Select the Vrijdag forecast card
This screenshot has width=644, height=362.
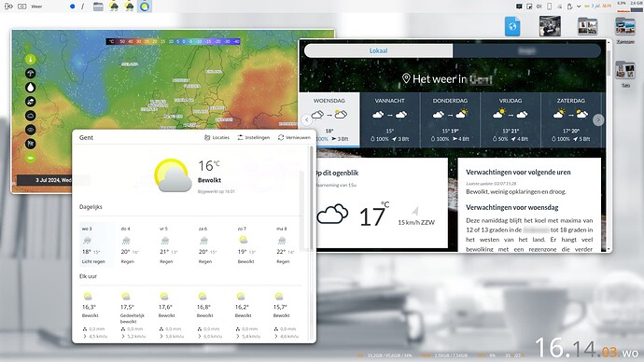(511, 119)
